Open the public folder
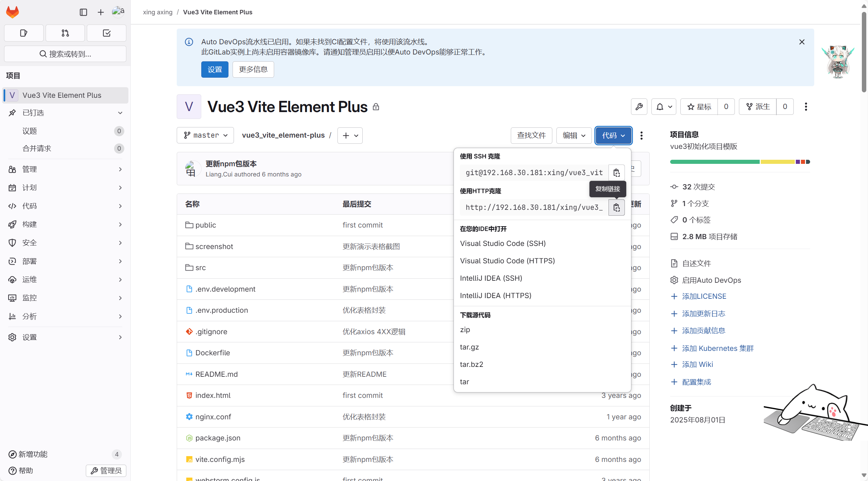The width and height of the screenshot is (868, 481). tap(206, 225)
